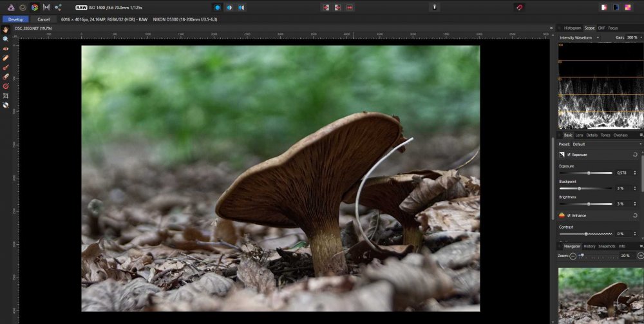644x324 pixels.
Task: Uncheck the Exposure checkbox
Action: point(569,155)
